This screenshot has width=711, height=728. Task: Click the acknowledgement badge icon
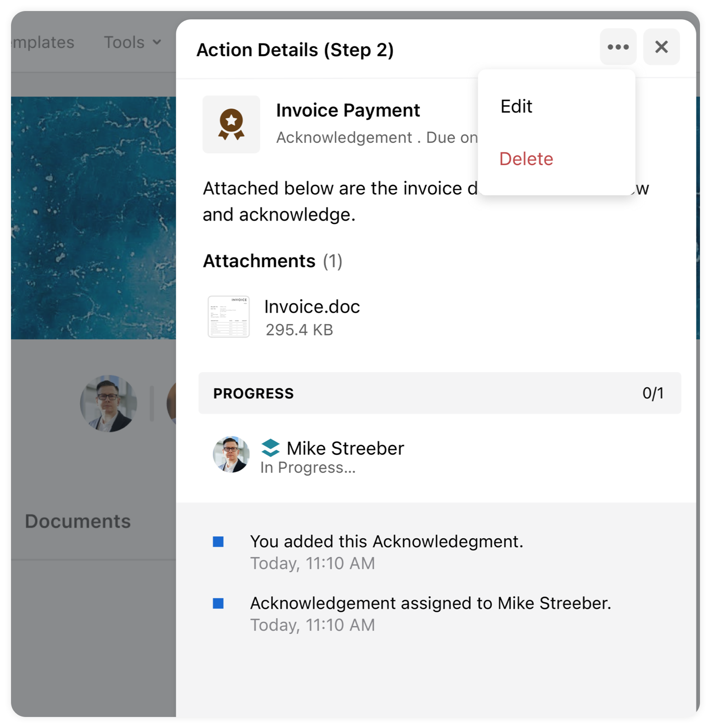[231, 124]
